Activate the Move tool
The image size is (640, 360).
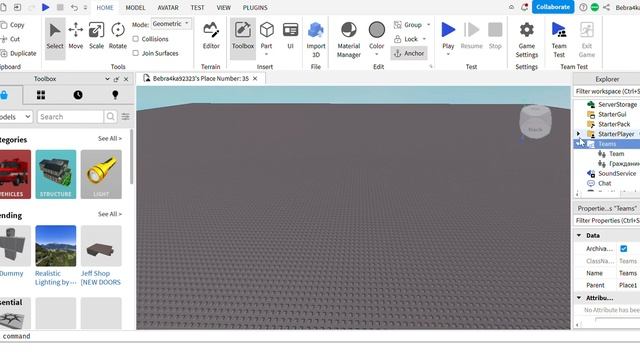(x=76, y=37)
